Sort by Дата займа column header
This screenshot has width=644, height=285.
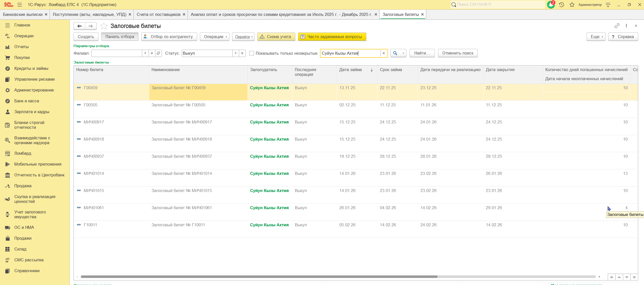pyautogui.click(x=350, y=70)
